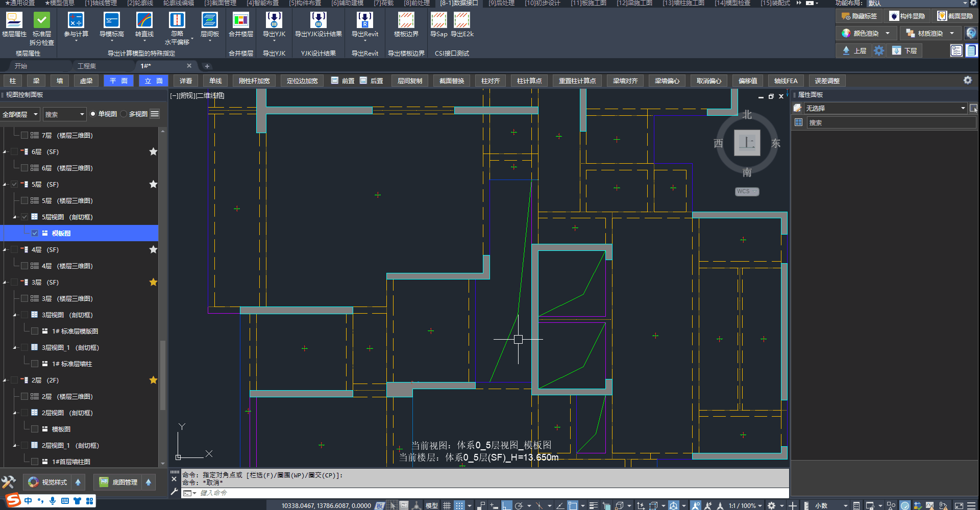Click the 梁墙对齐 button
This screenshot has height=510, width=980.
pos(625,81)
